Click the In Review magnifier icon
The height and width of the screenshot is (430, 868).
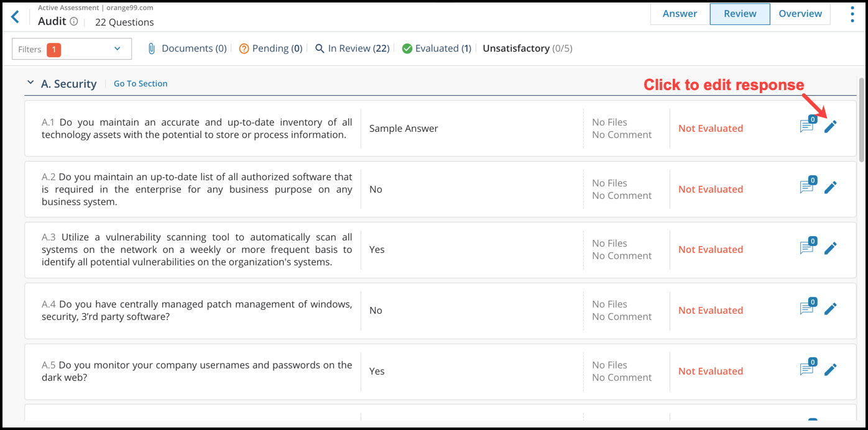pyautogui.click(x=320, y=48)
